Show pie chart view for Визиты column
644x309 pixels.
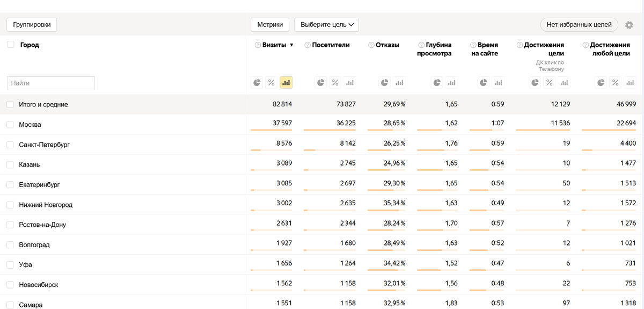pyautogui.click(x=257, y=83)
